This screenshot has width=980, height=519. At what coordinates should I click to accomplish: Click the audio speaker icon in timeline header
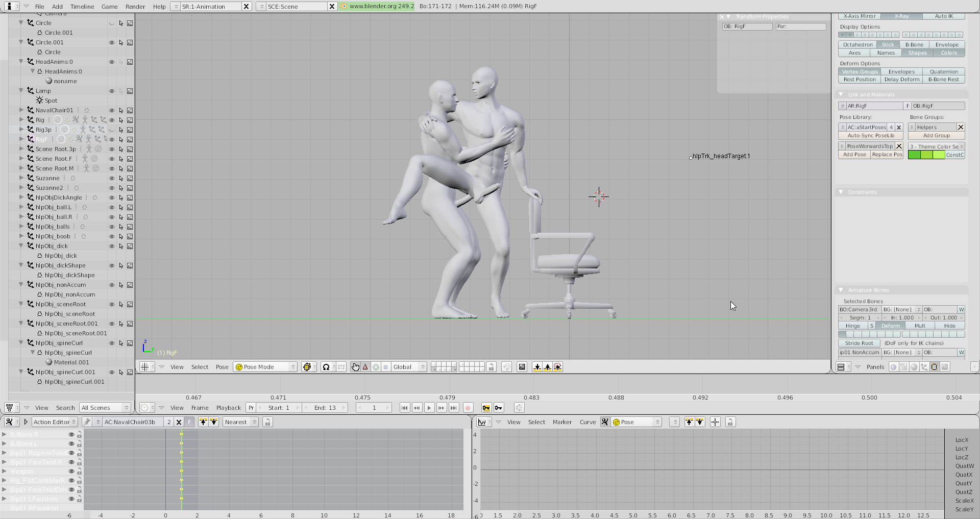(x=519, y=408)
